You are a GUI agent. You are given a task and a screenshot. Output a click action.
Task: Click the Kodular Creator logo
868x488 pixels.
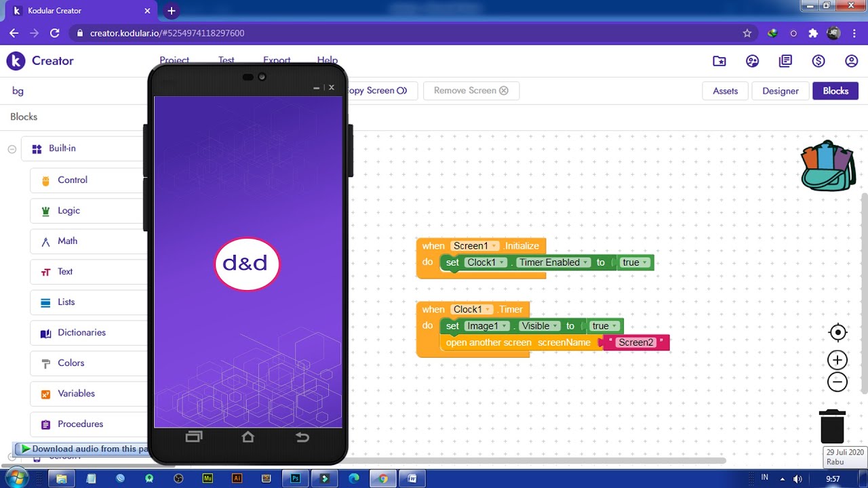[x=16, y=61]
